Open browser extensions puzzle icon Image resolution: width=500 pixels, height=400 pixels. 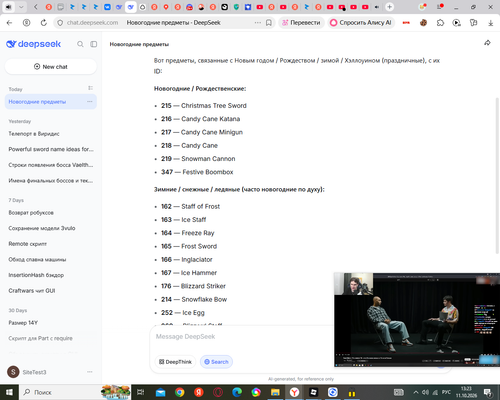point(440,23)
